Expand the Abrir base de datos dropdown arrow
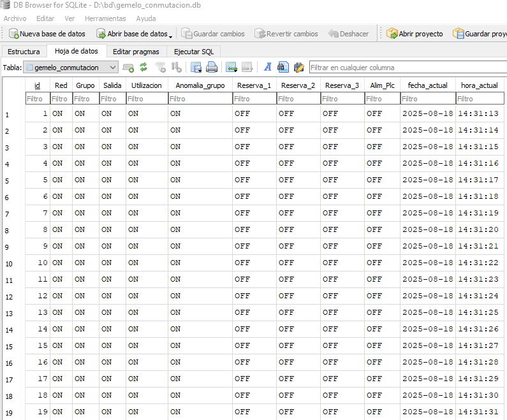This screenshot has width=507, height=420. (x=170, y=36)
